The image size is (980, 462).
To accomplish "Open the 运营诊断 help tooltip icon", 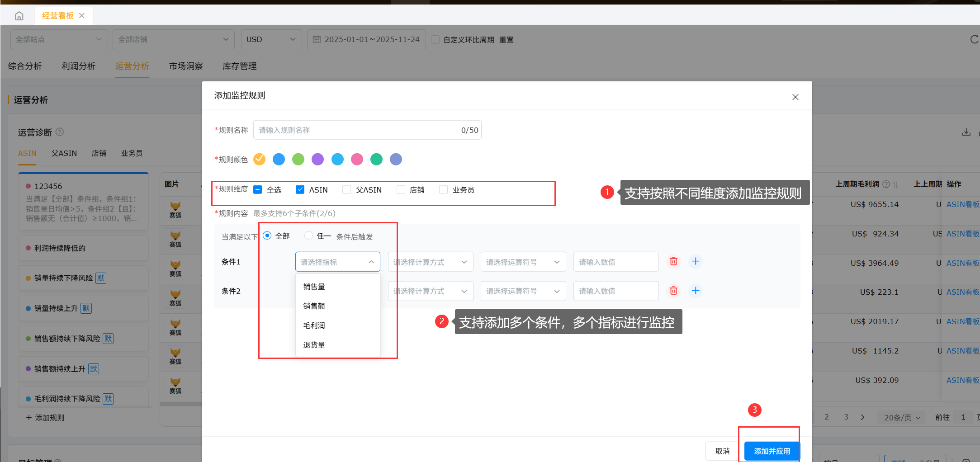I will tap(59, 132).
